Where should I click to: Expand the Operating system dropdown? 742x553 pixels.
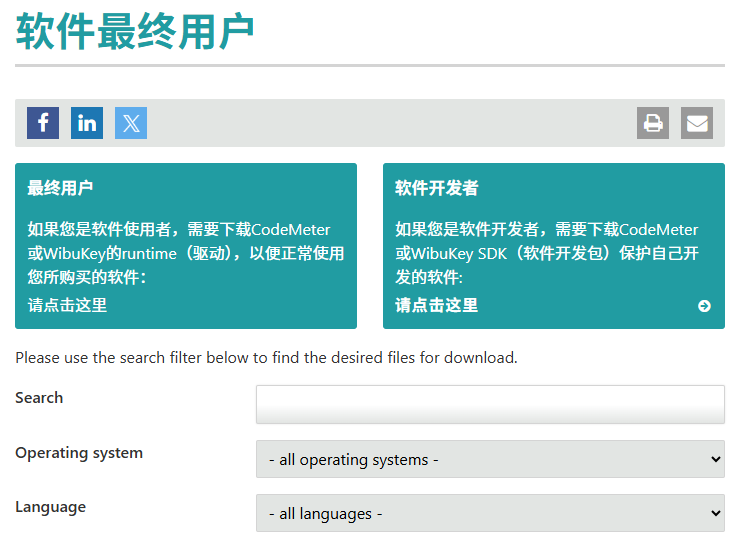[x=490, y=459]
